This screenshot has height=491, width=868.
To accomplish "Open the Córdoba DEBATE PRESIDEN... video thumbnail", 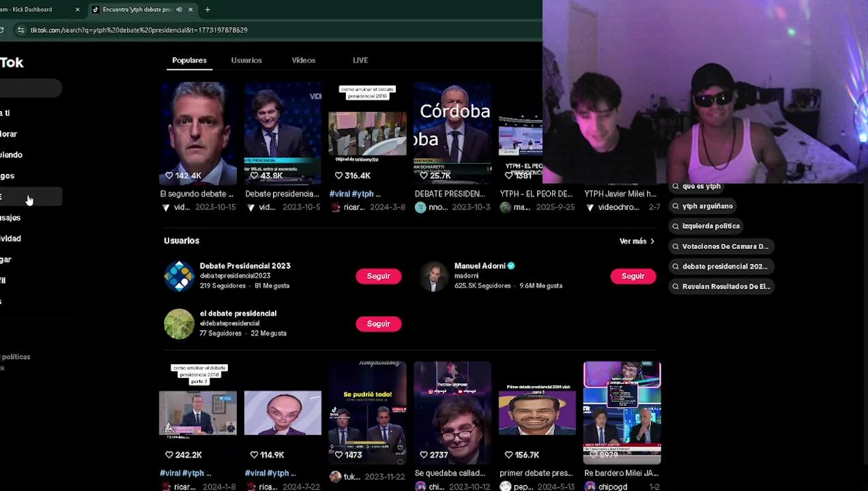I will pyautogui.click(x=452, y=134).
